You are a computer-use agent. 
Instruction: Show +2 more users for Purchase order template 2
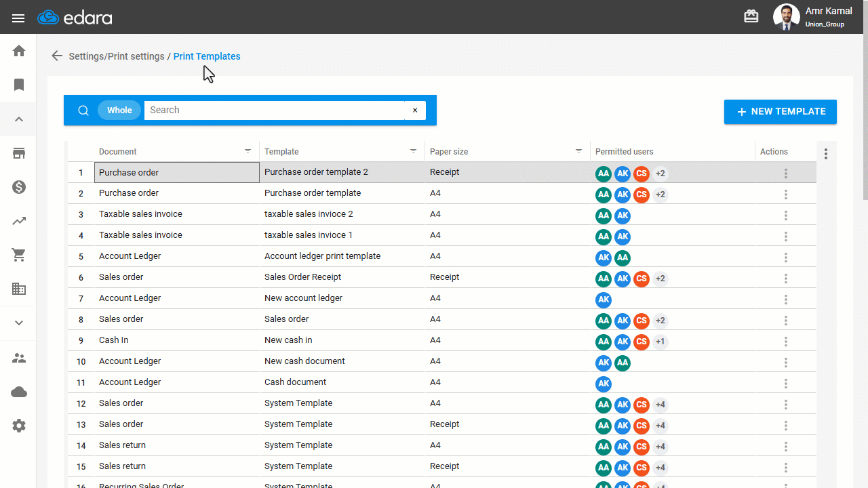660,174
